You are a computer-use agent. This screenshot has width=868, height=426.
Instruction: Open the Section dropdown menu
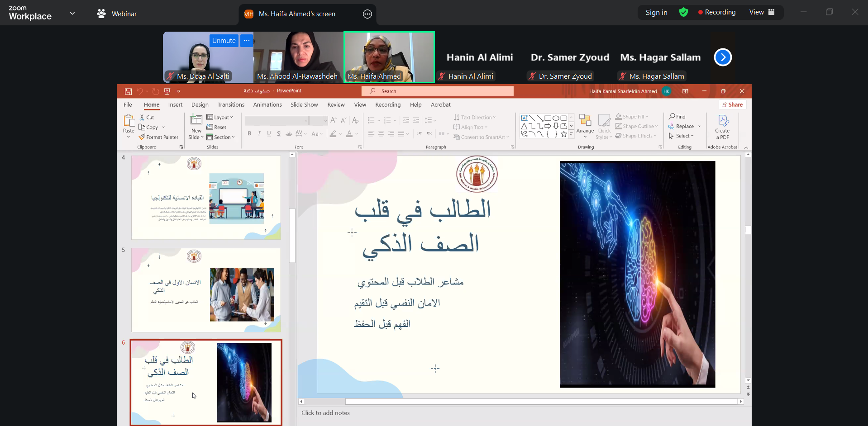(221, 137)
